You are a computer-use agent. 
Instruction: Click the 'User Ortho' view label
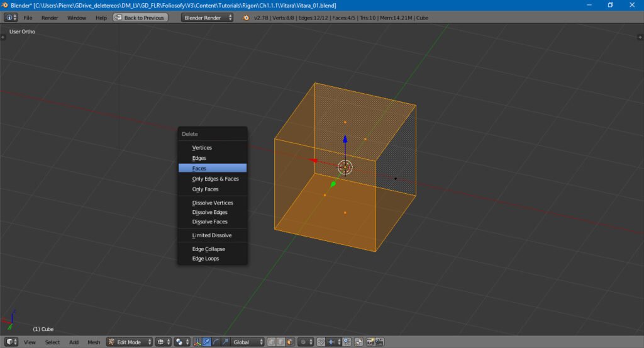(x=22, y=31)
